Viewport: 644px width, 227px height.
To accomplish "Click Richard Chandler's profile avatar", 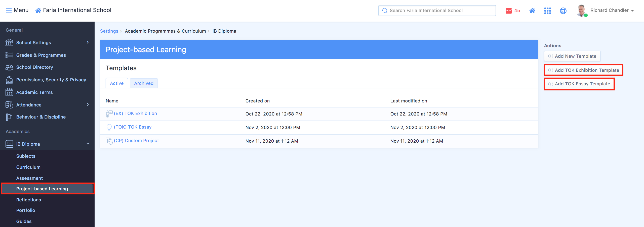I will [x=581, y=11].
